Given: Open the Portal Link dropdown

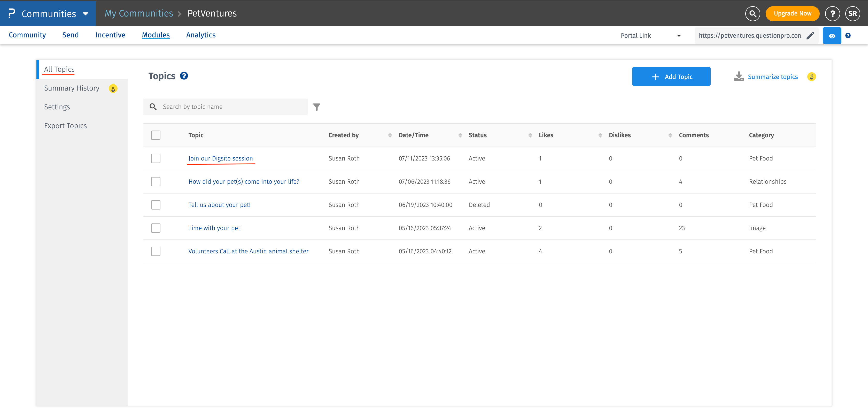Looking at the screenshot, I should (x=650, y=35).
